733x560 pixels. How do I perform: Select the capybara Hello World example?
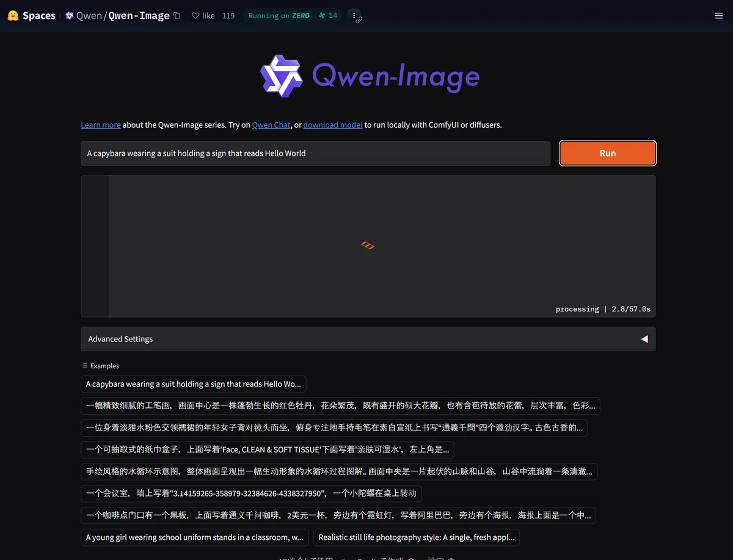click(194, 384)
